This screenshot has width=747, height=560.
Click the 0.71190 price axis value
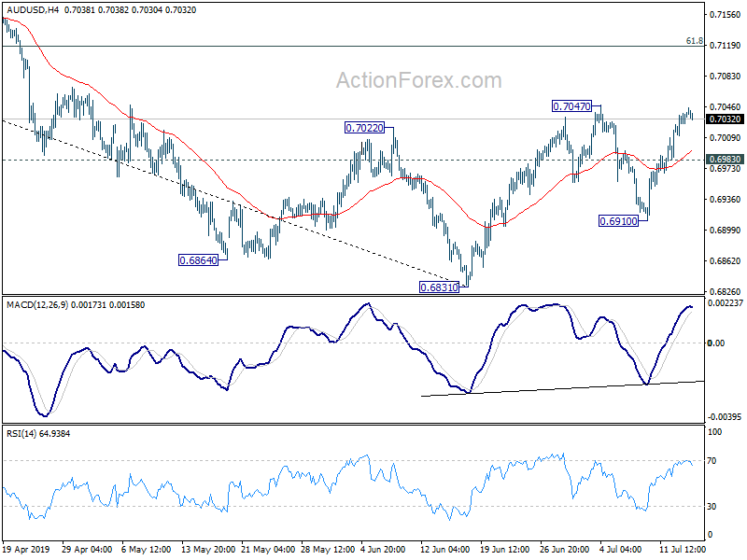point(726,45)
